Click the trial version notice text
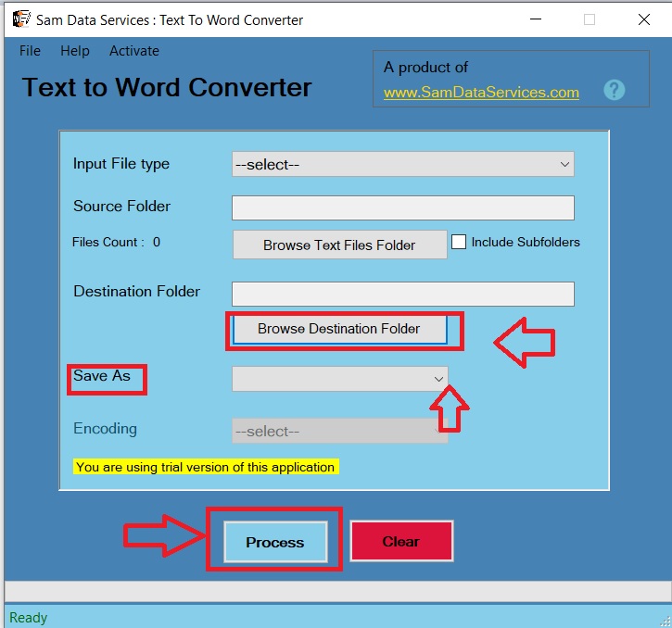The width and height of the screenshot is (672, 628). click(x=206, y=467)
